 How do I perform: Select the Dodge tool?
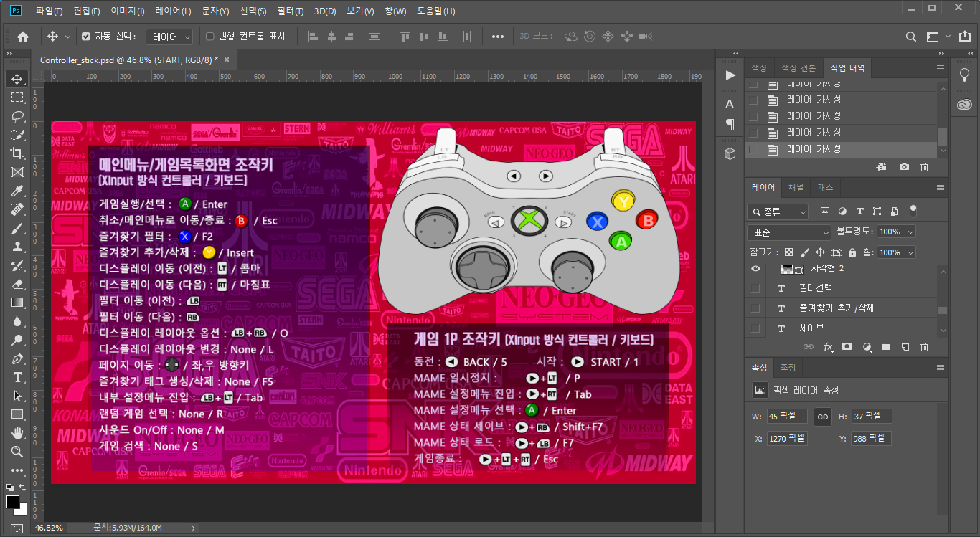click(17, 340)
